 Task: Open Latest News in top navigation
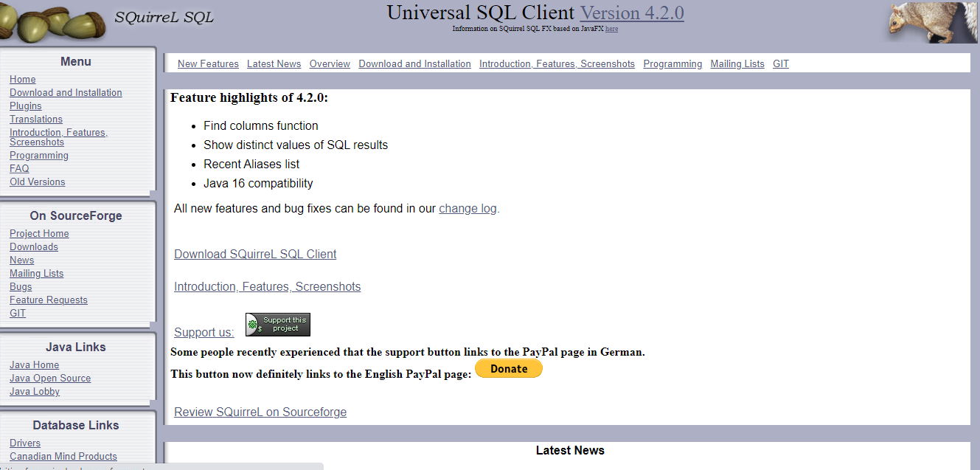pyautogui.click(x=274, y=64)
